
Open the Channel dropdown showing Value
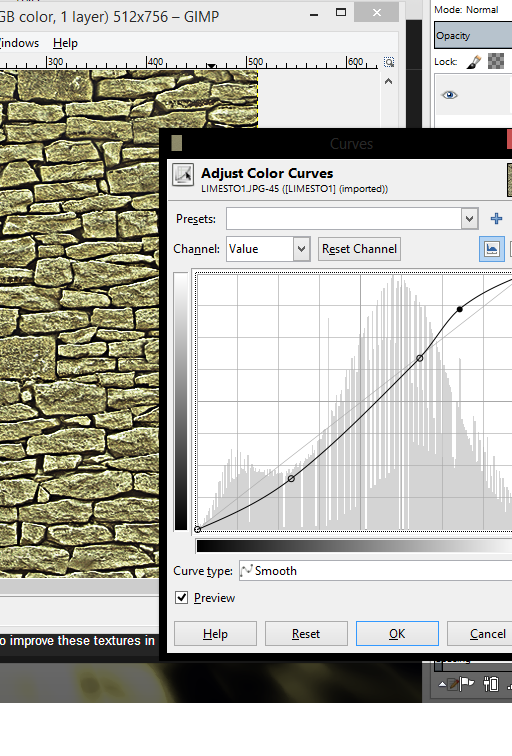(268, 249)
